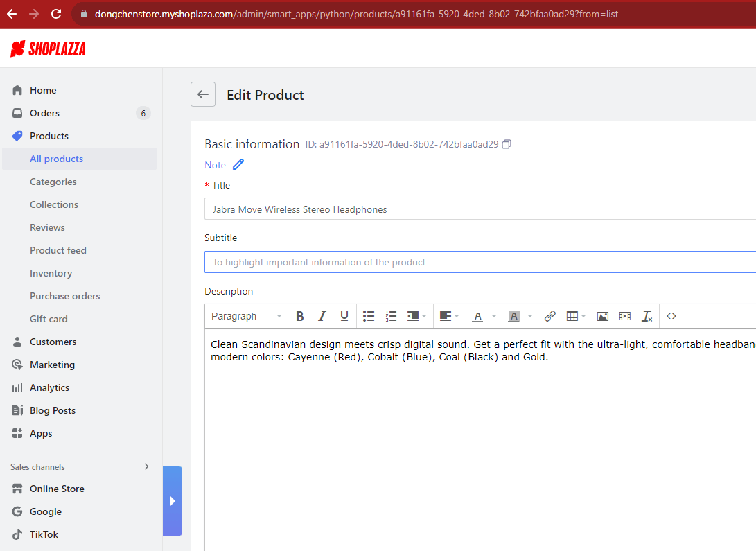Clear formatting with the Tx icon
The height and width of the screenshot is (551, 756).
(647, 316)
